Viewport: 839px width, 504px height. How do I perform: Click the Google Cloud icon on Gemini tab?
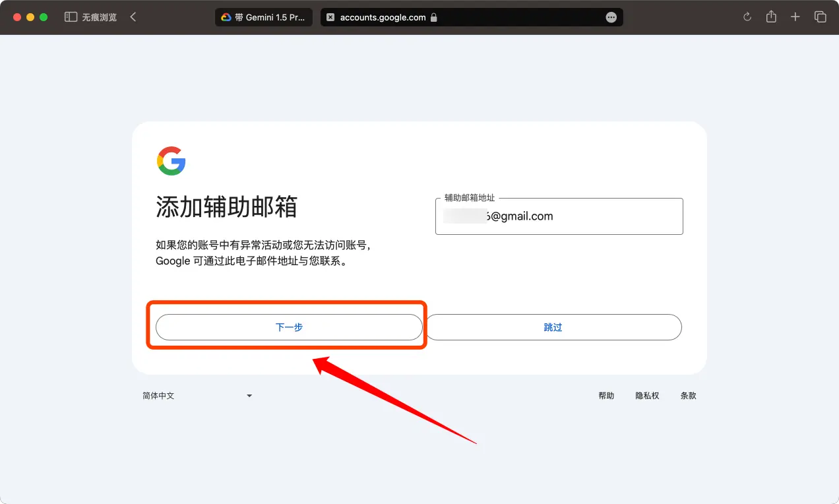[x=226, y=18]
